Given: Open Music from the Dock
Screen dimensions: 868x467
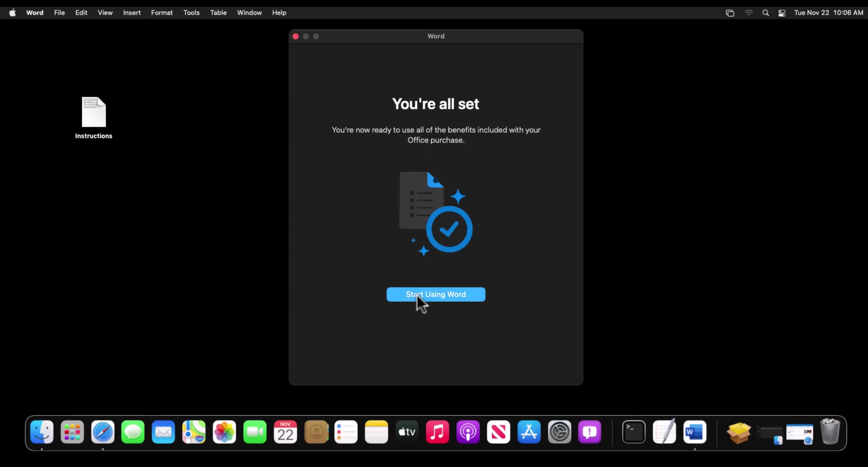Looking at the screenshot, I should [x=437, y=432].
